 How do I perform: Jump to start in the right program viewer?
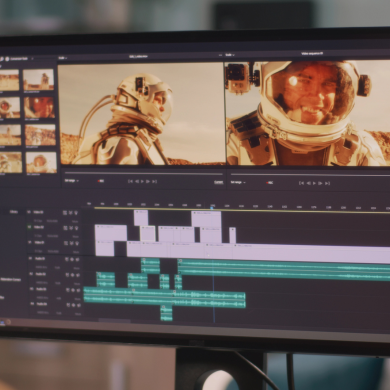coord(301,183)
